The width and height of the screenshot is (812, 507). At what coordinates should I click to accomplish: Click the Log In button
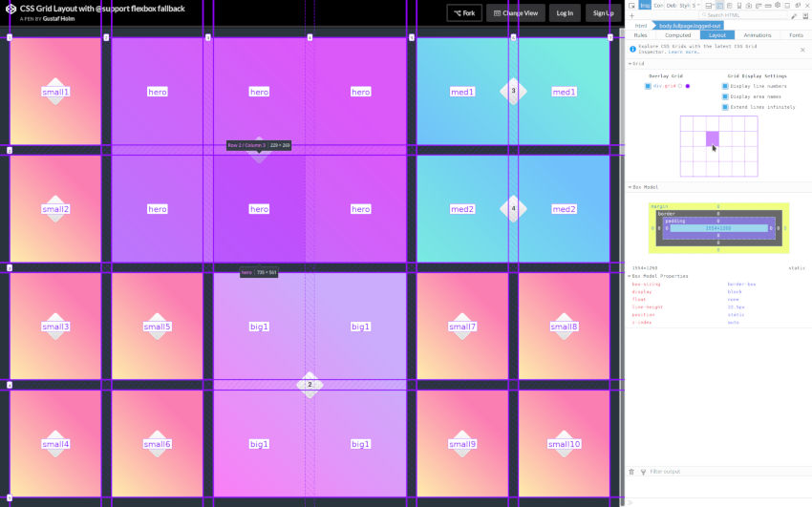click(565, 12)
